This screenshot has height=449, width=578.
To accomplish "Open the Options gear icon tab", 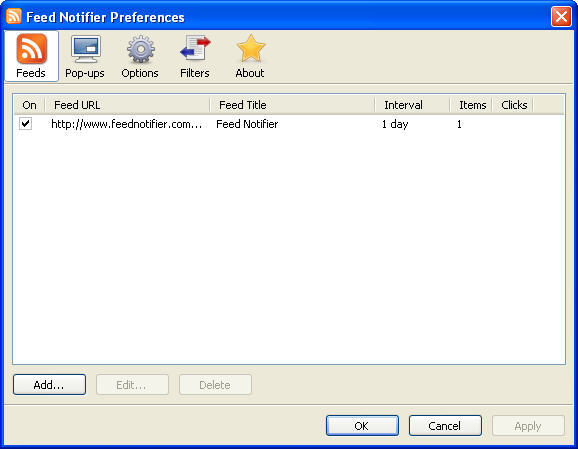I will 140,56.
